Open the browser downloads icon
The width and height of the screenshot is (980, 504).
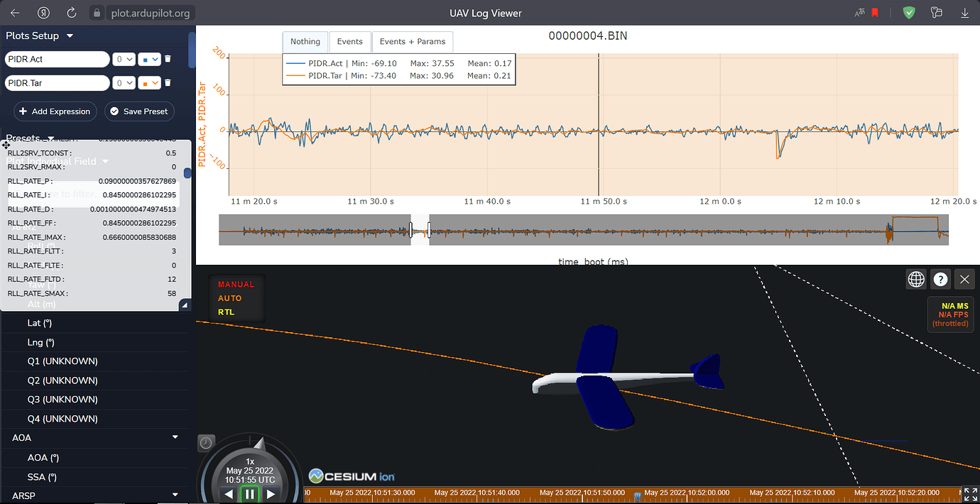[965, 13]
